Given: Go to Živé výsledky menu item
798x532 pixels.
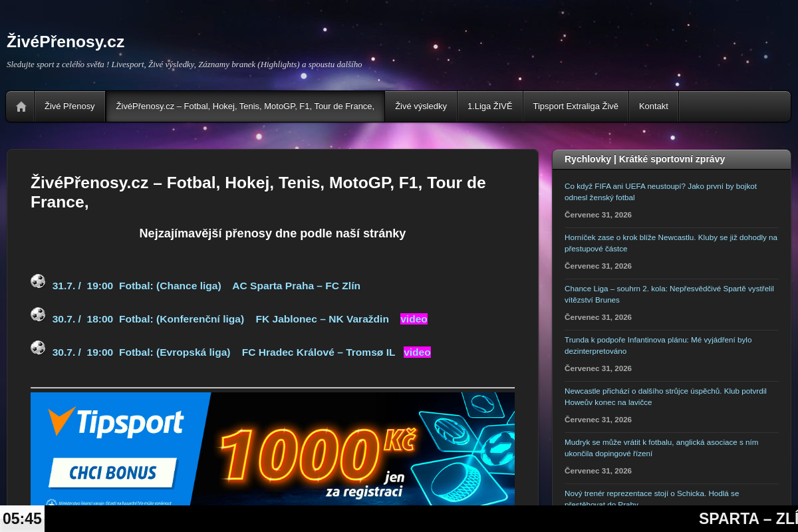Looking at the screenshot, I should 421,106.
